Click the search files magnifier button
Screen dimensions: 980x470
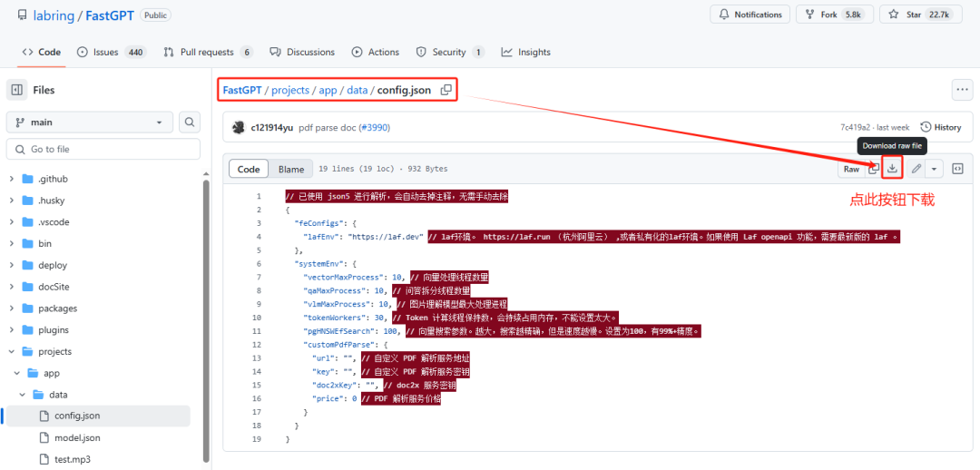click(x=190, y=122)
